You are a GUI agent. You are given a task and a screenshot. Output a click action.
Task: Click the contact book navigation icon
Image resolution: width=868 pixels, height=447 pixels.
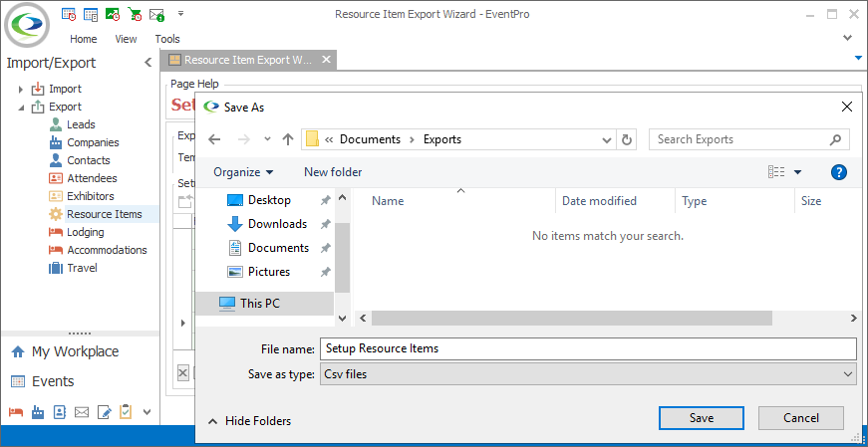[x=59, y=412]
